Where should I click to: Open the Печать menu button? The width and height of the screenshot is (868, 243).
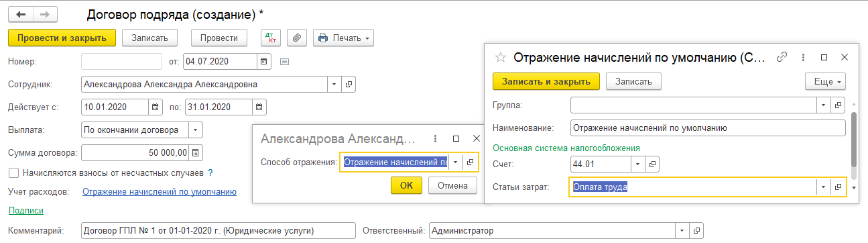(343, 38)
